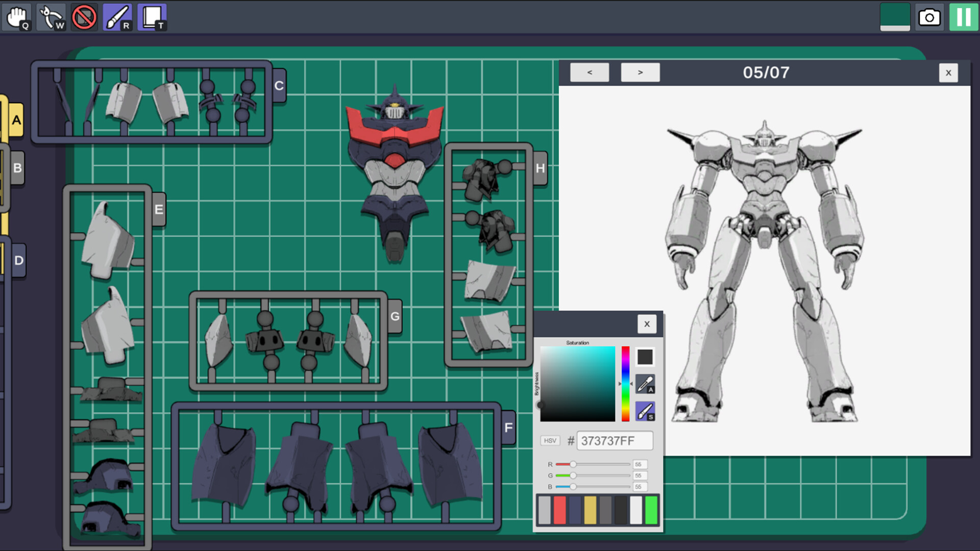Toggle the current paint color preview swatch

[x=645, y=357]
